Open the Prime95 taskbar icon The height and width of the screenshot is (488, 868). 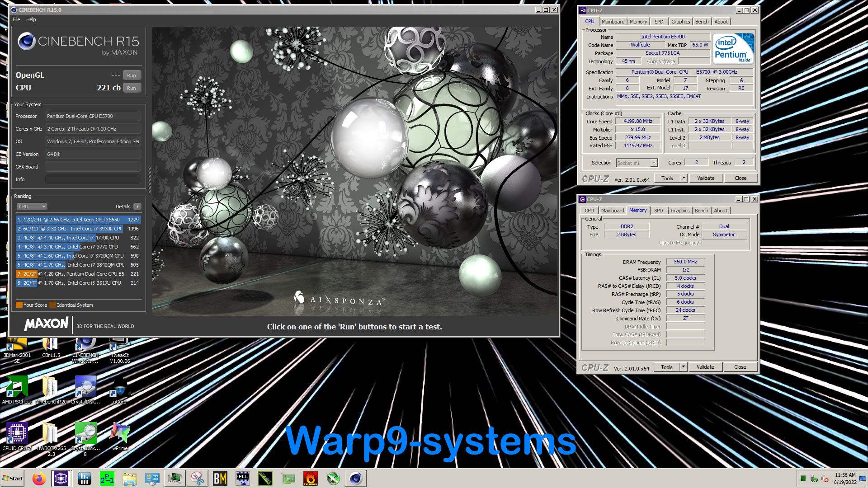click(107, 478)
